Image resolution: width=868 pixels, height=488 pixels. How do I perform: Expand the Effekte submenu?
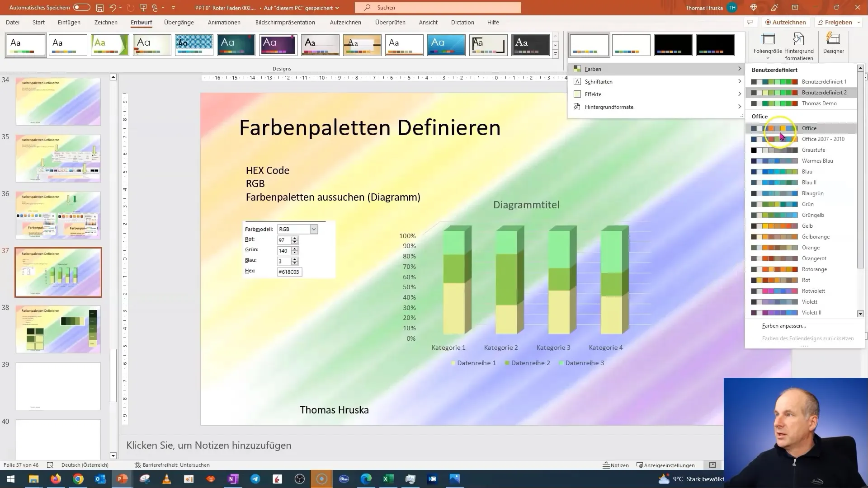click(656, 94)
